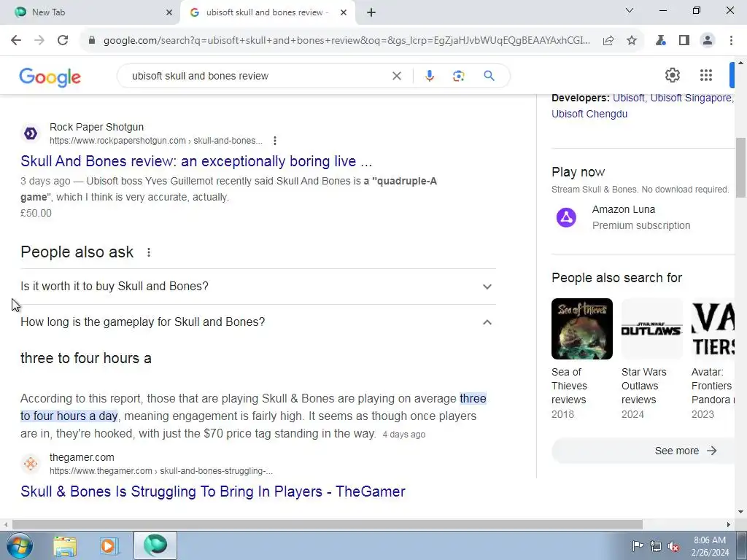Click the address bar URL
The image size is (747, 560).
(347, 41)
